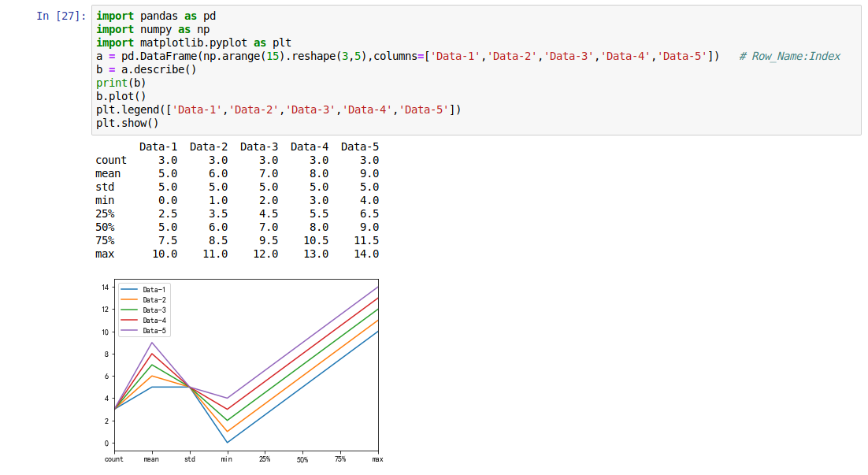Click the red Data-4 legend entry
The image size is (868, 475).
click(143, 320)
